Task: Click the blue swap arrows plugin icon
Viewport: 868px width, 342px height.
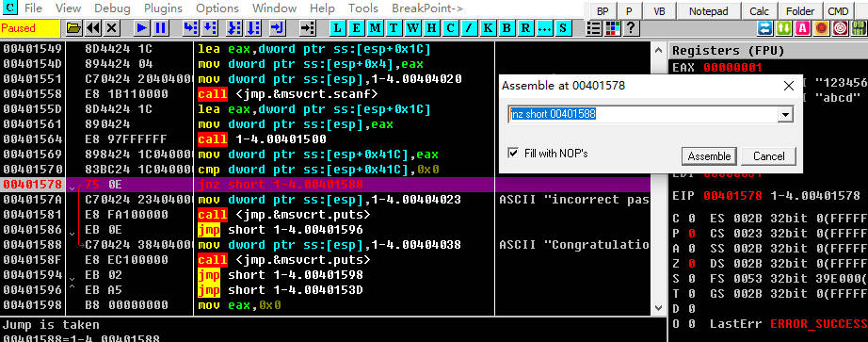Action: pos(765,27)
